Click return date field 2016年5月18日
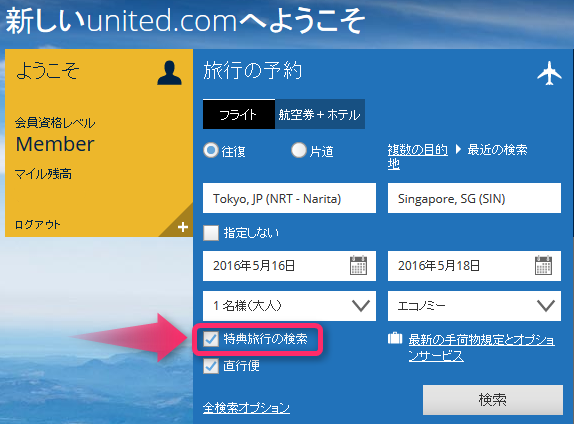Image resolution: width=574 pixels, height=424 pixels. [x=474, y=266]
